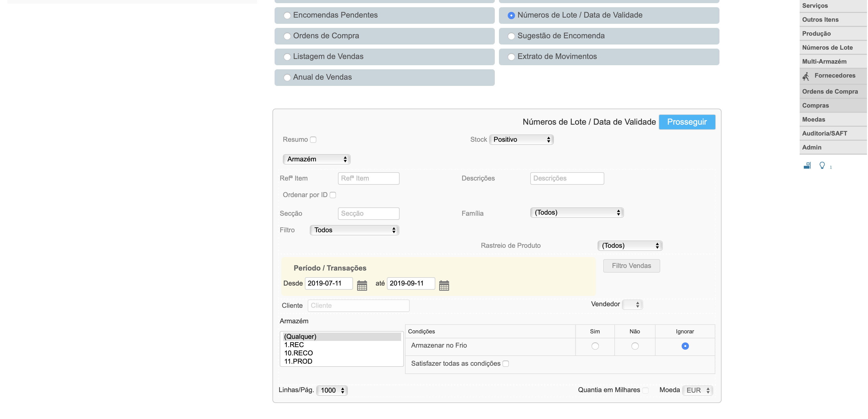Screen dimensions: 868x419
Task: Select (Qualquer) in Armazém list
Action: (x=342, y=336)
